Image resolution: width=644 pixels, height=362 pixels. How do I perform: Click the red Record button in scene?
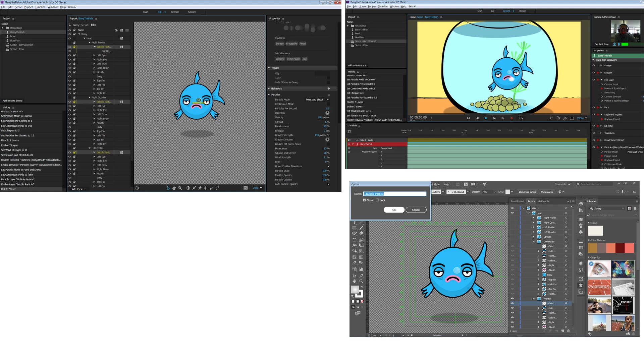[x=512, y=118]
